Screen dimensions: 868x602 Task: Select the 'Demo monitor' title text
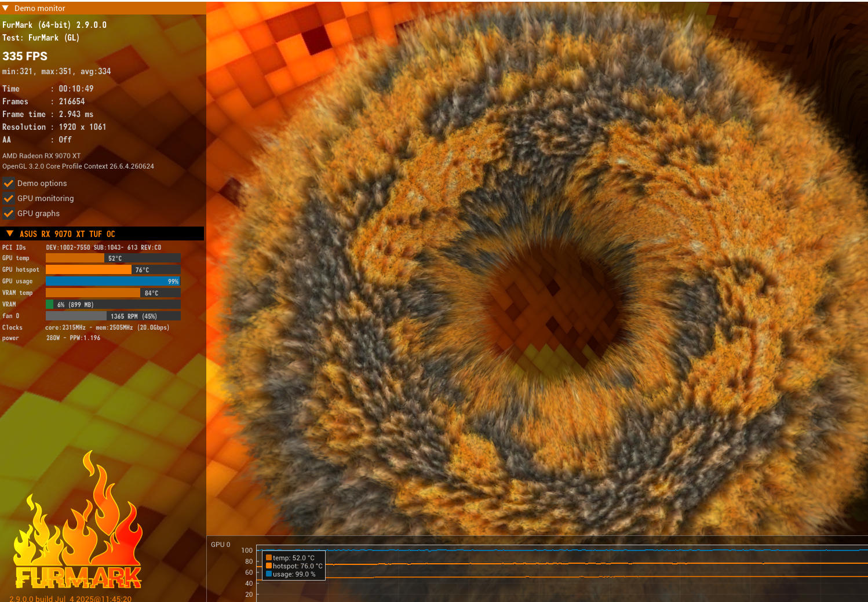click(x=39, y=8)
